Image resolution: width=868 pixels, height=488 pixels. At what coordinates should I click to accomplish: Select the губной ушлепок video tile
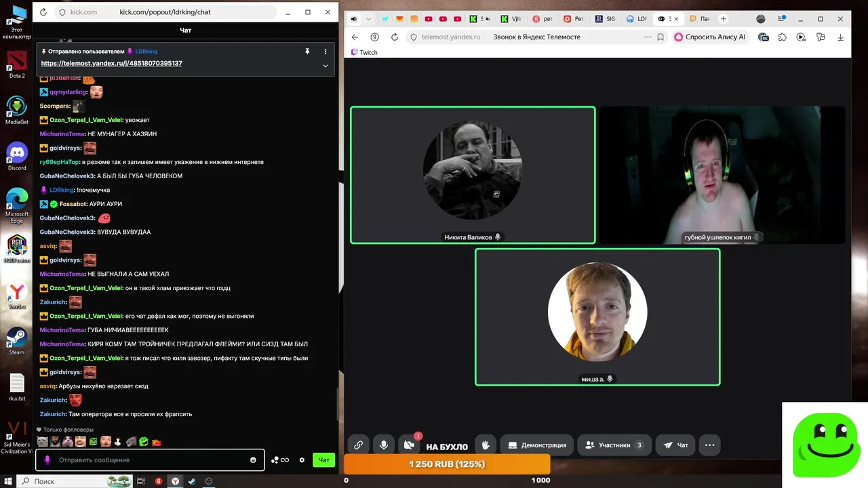pos(722,175)
